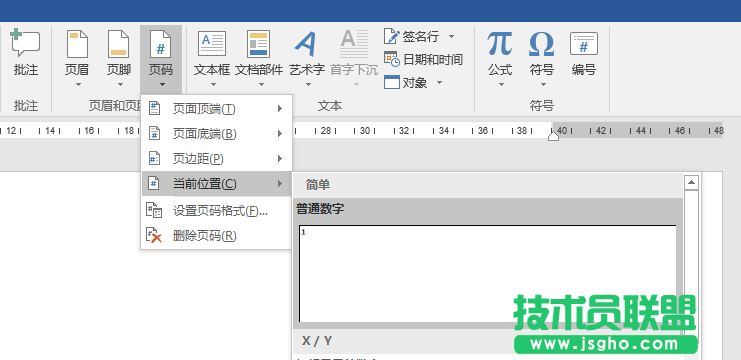Insert a comment with 批注 button

pos(26,53)
